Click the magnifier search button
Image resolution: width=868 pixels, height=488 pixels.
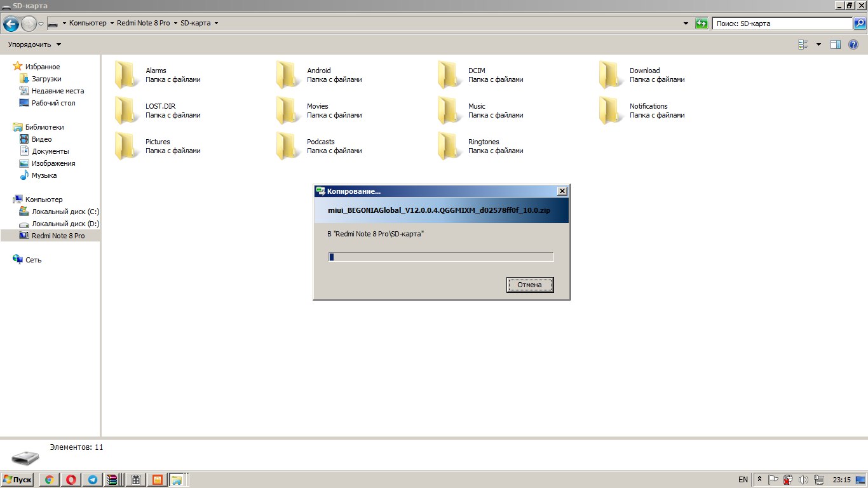pos(859,24)
